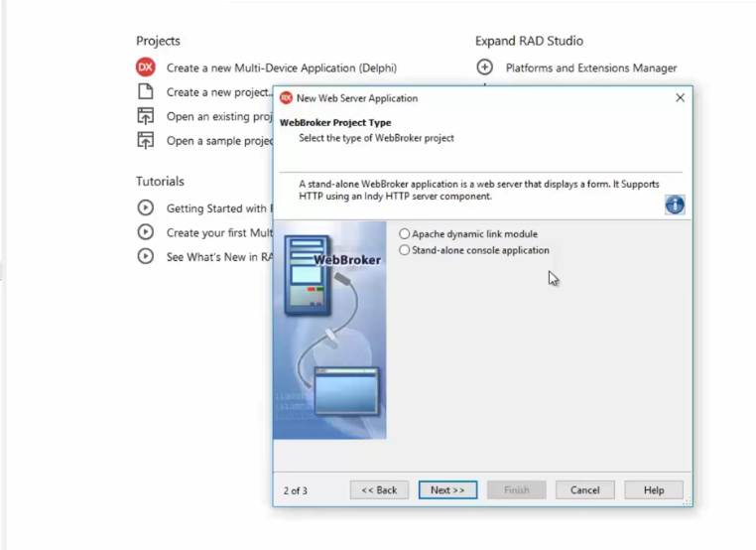Click the Open an existing project link
The width and height of the screenshot is (756, 550).
click(219, 116)
